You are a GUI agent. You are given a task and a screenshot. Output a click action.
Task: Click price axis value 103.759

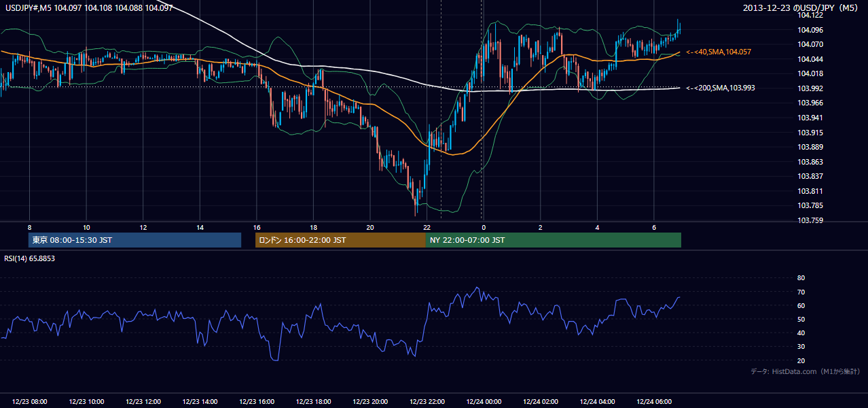tap(810, 220)
